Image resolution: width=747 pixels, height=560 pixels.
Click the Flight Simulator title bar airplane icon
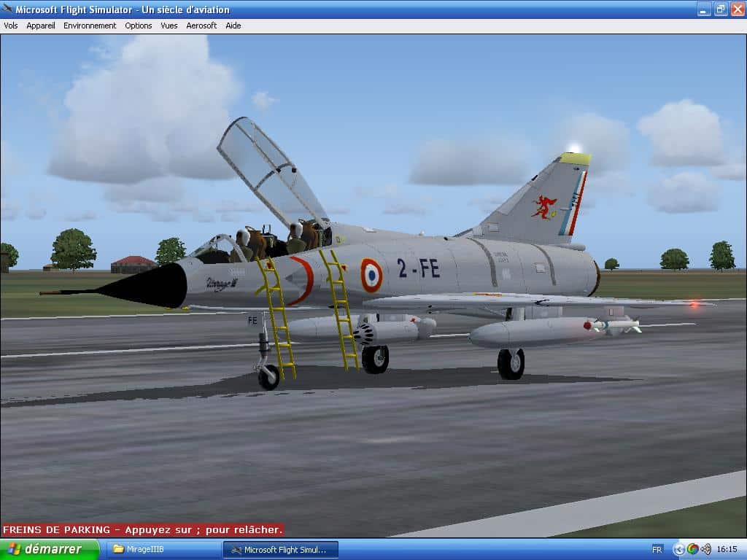click(7, 9)
